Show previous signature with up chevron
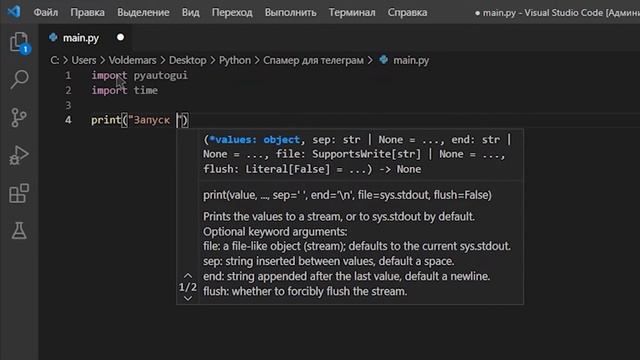Image resolution: width=640 pixels, height=360 pixels. pyautogui.click(x=188, y=276)
